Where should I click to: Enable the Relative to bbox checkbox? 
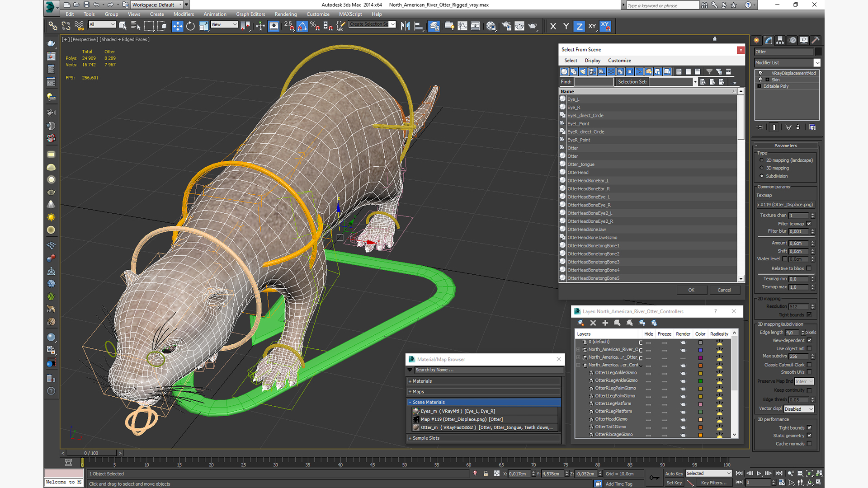(x=809, y=268)
